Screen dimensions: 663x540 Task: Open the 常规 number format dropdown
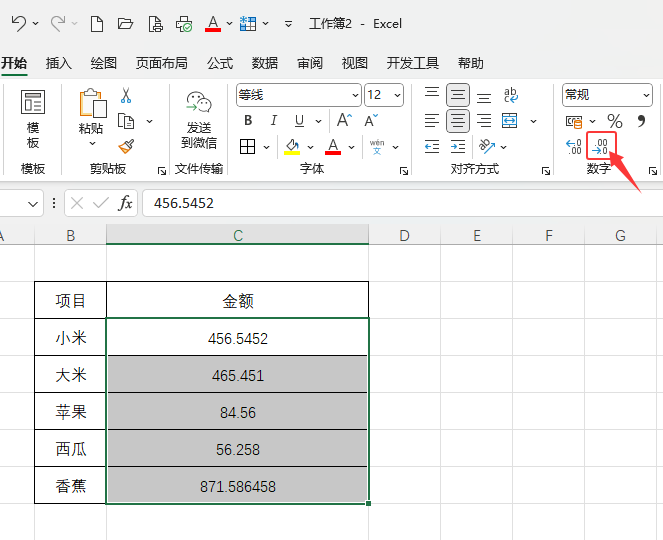click(647, 95)
